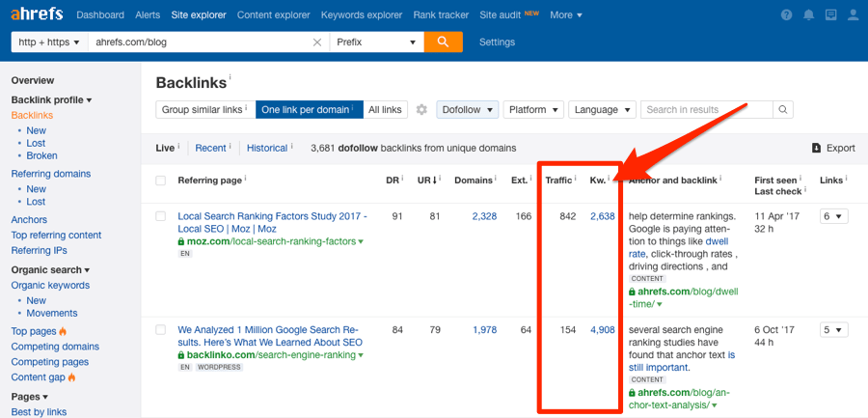This screenshot has height=418, width=868.
Task: Open the Platform filter dropdown
Action: 533,110
